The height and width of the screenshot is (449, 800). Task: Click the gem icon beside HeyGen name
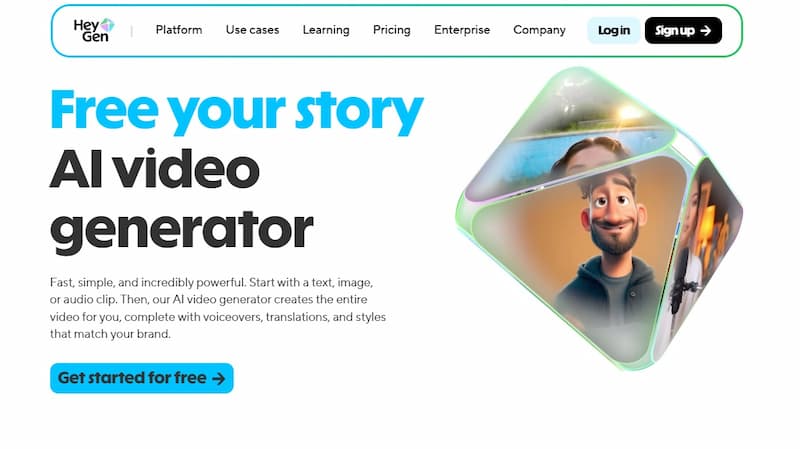point(107,24)
